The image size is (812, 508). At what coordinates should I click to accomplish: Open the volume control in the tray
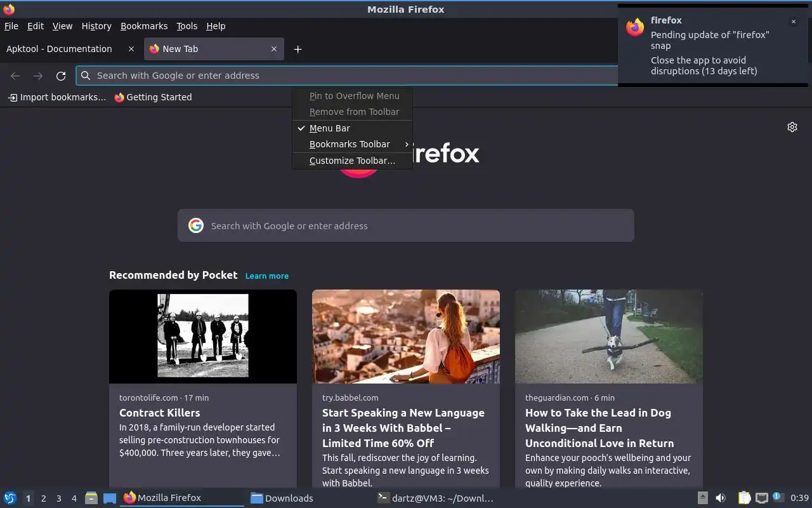pyautogui.click(x=721, y=498)
